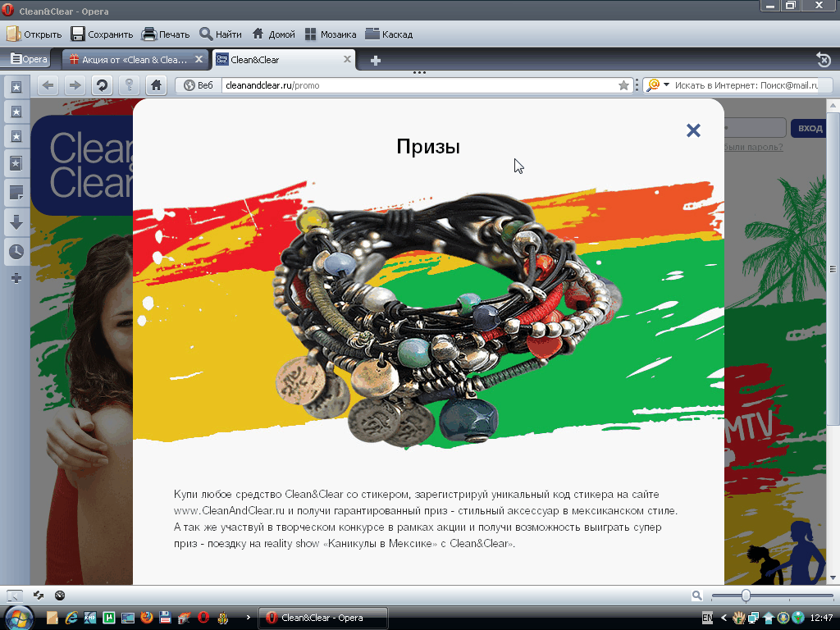Screen dimensions: 840x630
Task: Click the Opera Turbo icon in the status bar
Action: pos(59,596)
